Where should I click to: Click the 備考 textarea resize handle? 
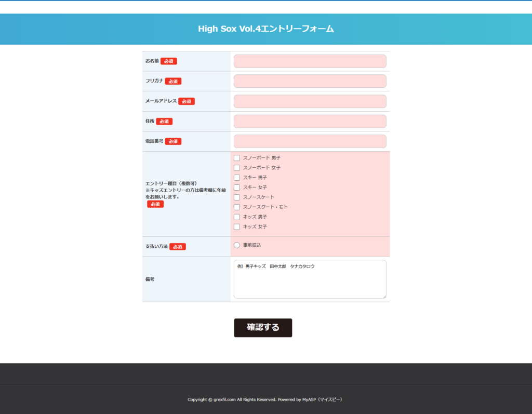[383, 296]
